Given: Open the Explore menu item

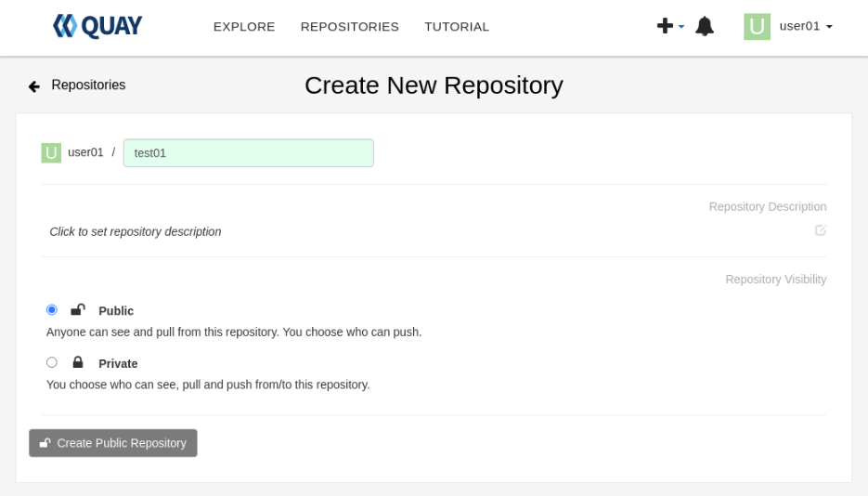Looking at the screenshot, I should (x=244, y=27).
